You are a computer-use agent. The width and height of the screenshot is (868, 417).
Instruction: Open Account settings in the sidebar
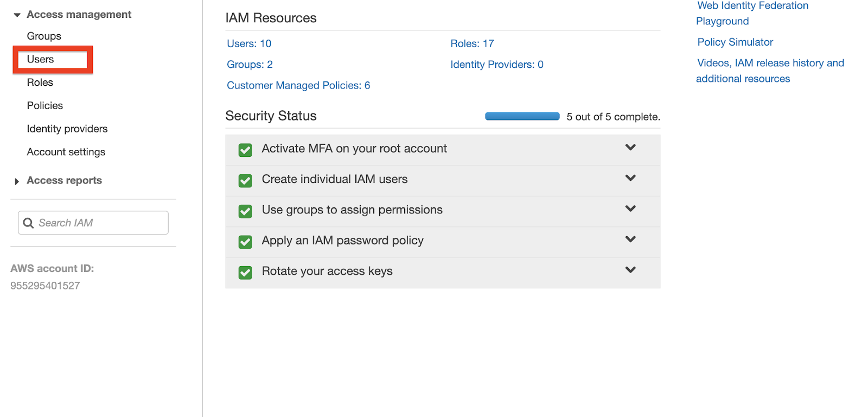pyautogui.click(x=66, y=152)
